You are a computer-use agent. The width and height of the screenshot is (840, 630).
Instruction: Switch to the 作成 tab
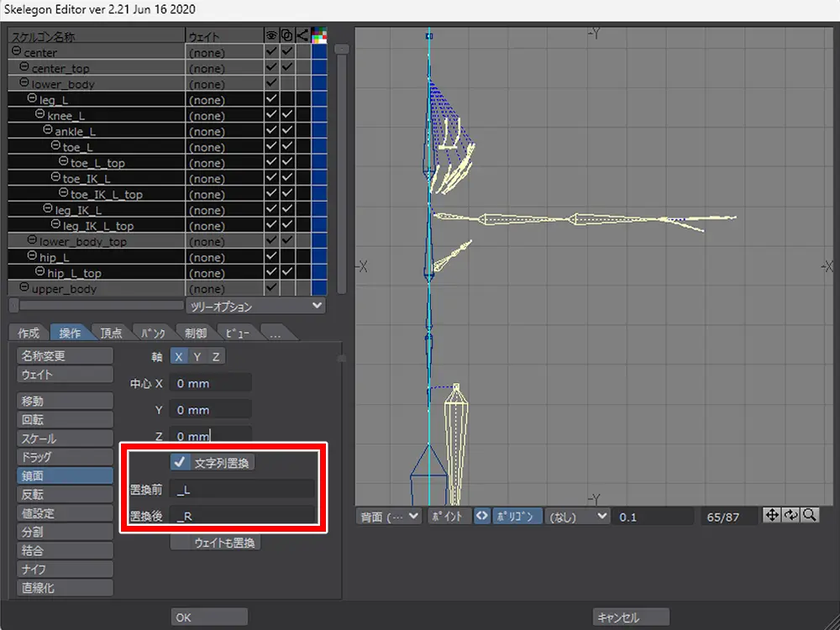(x=29, y=333)
